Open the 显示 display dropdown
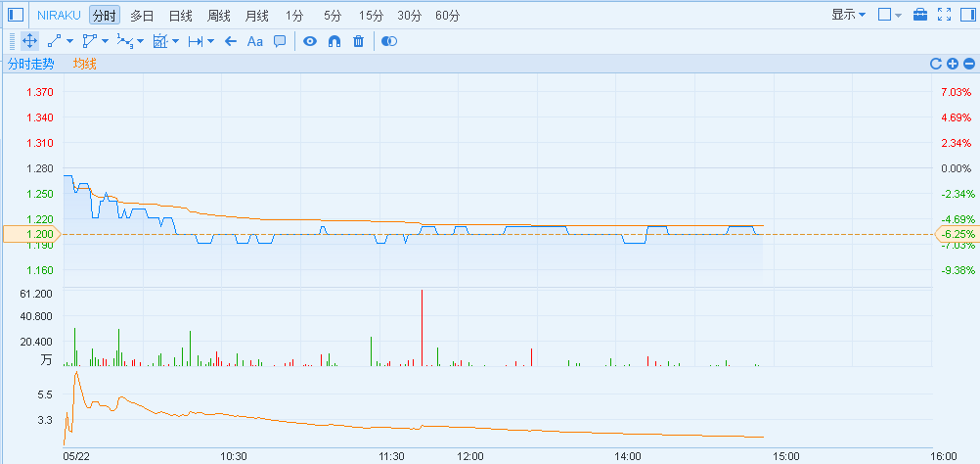This screenshot has width=980, height=464. tap(848, 15)
